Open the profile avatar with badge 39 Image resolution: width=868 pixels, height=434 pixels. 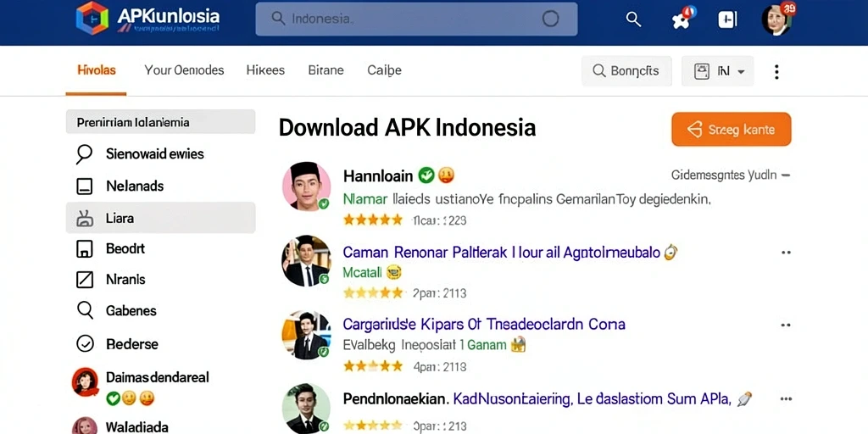pyautogui.click(x=776, y=20)
